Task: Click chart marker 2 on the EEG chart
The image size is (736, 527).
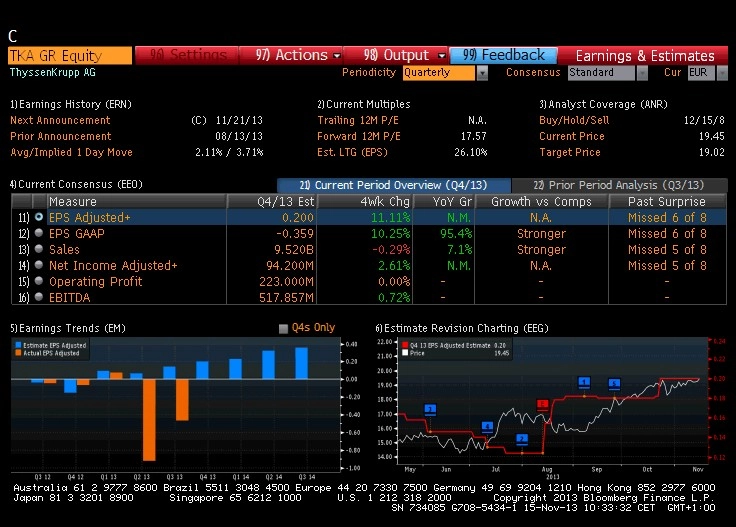Action: [x=521, y=439]
